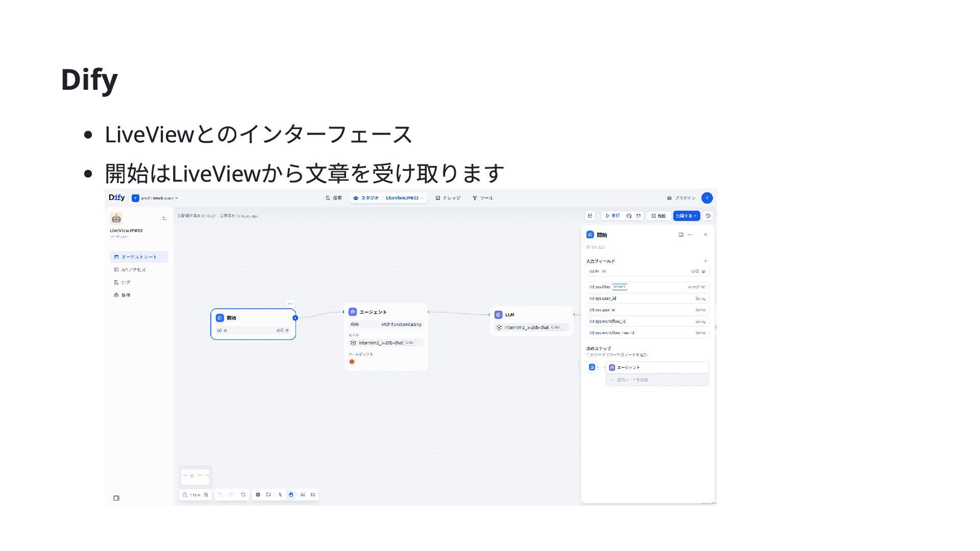The height and width of the screenshot is (551, 980).
Task: Open change history icon in bottom toolbar
Action: click(243, 495)
